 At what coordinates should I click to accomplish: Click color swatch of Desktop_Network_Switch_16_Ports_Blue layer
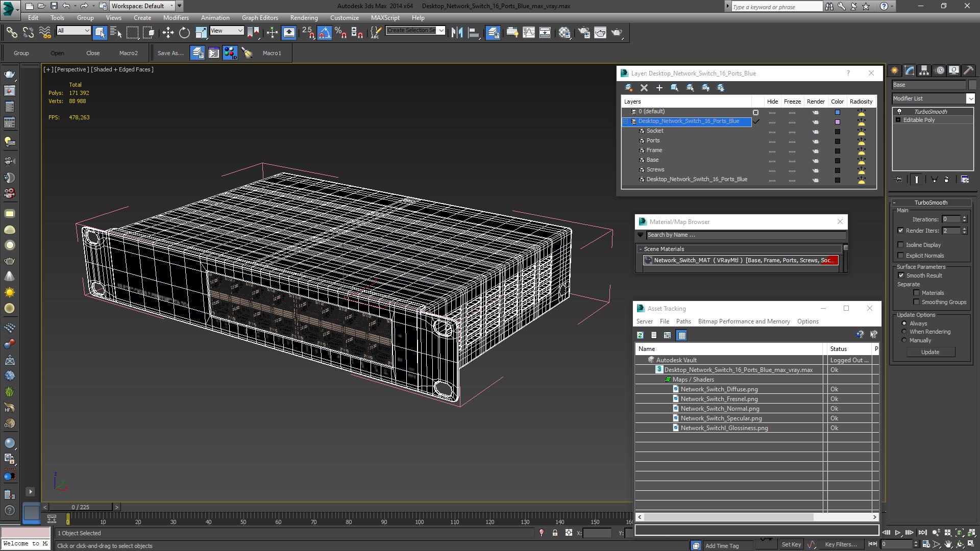[x=837, y=122]
